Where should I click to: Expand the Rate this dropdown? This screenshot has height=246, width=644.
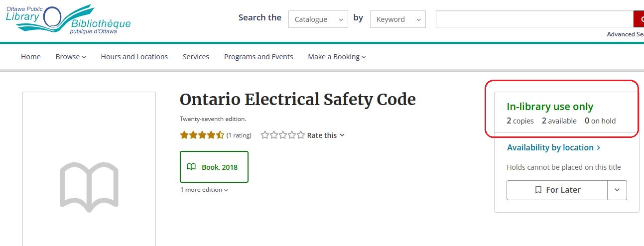tap(326, 135)
